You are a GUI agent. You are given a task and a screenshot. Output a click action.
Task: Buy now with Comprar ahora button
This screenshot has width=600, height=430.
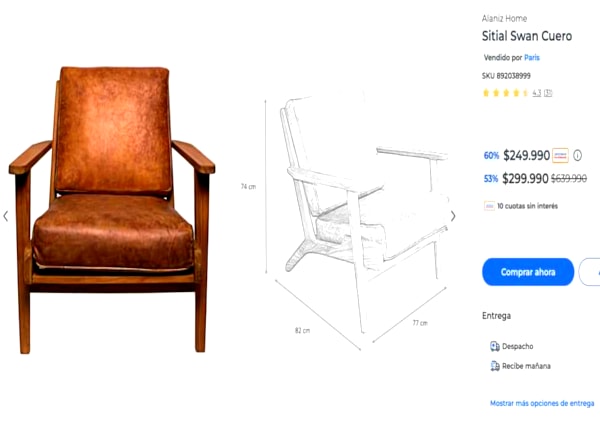(528, 272)
